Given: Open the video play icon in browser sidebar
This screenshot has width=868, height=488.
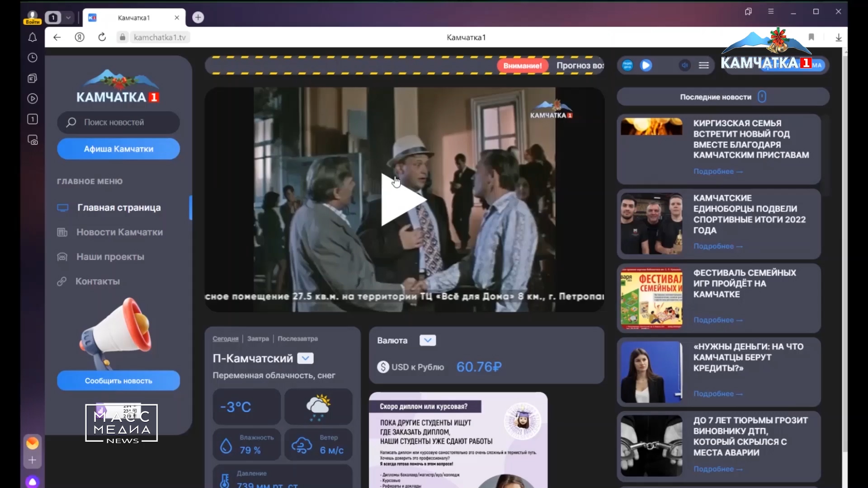Looking at the screenshot, I should click(33, 99).
